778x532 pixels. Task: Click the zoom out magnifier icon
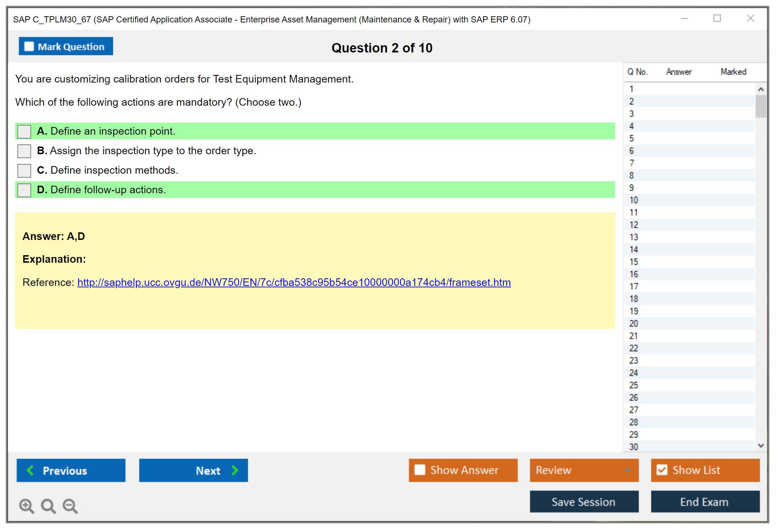pyautogui.click(x=70, y=506)
